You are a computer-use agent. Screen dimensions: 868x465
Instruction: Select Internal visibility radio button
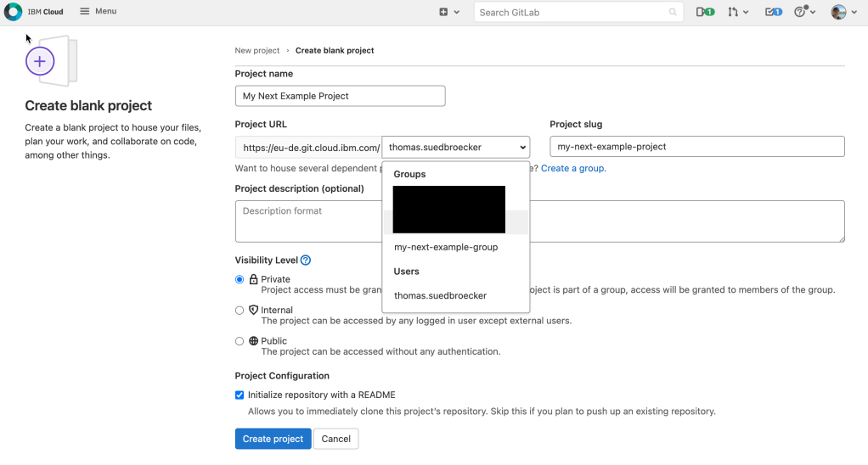click(x=240, y=311)
